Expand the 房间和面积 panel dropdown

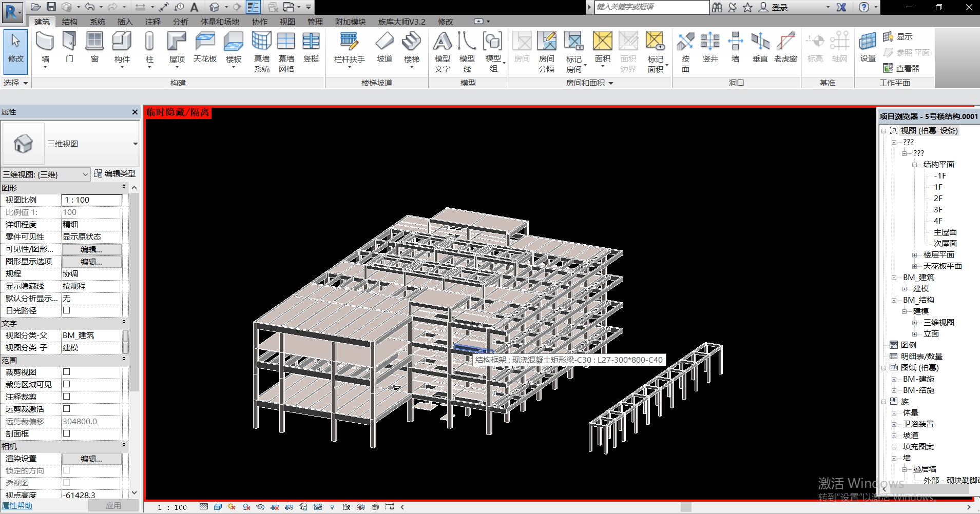pyautogui.click(x=611, y=83)
